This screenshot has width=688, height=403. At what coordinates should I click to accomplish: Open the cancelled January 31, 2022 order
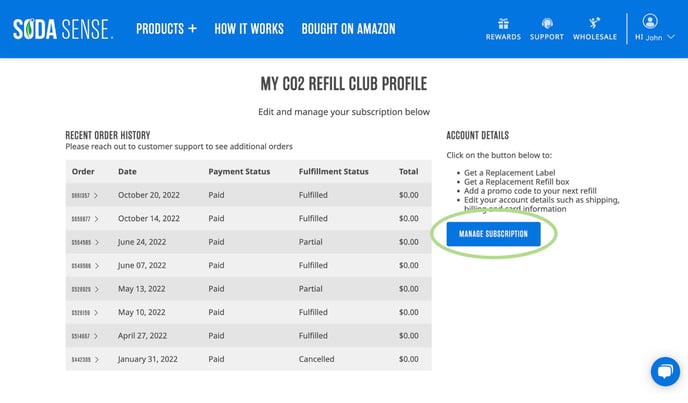(x=85, y=360)
